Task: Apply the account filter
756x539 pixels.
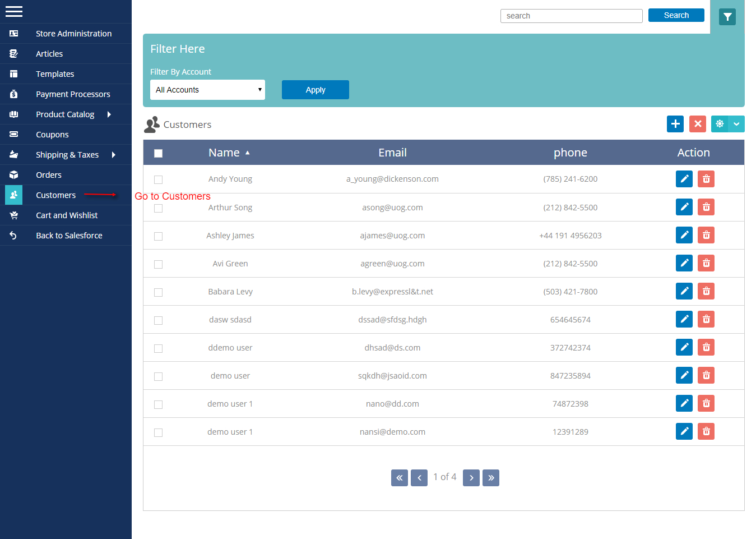Action: pyautogui.click(x=316, y=90)
